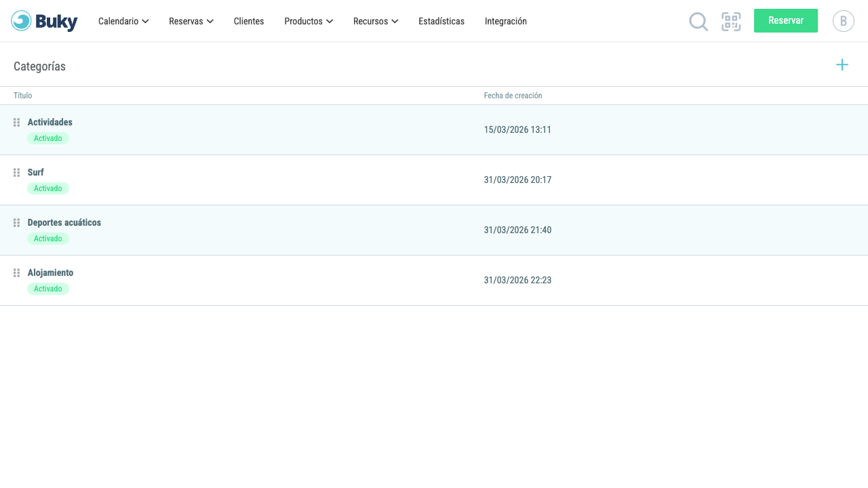Expand the Productos menu
This screenshot has width=868, height=488.
(309, 21)
